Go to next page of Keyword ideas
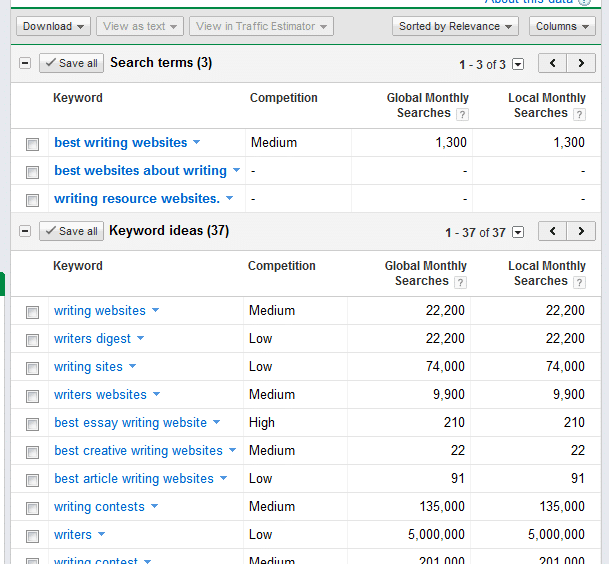The image size is (609, 564). pos(581,231)
